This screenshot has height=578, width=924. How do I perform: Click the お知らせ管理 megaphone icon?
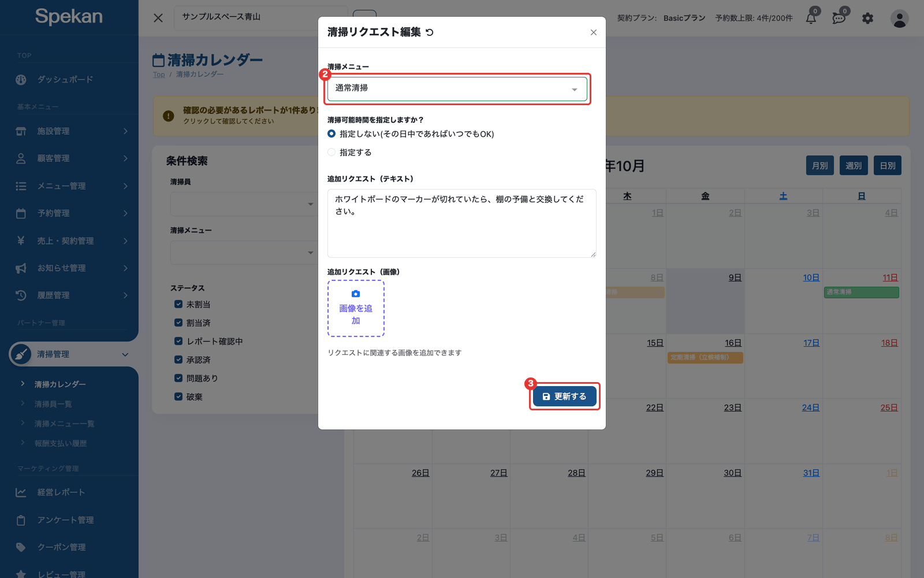(x=21, y=268)
